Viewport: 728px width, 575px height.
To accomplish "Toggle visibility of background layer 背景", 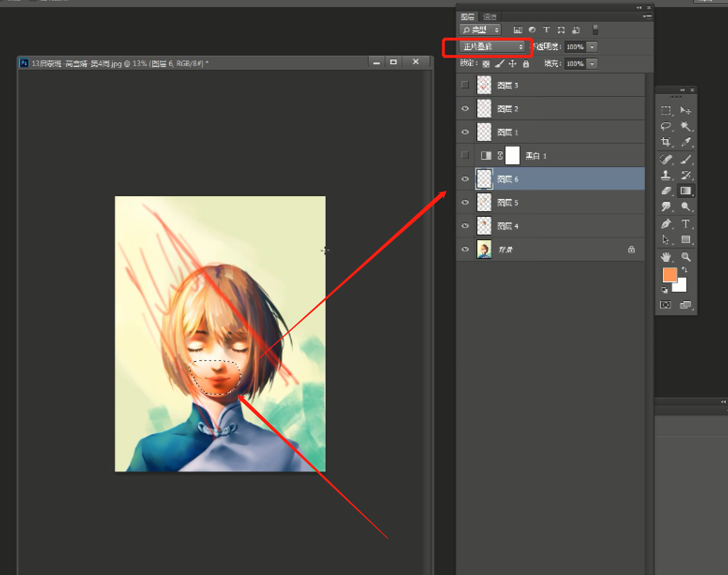I will [465, 249].
